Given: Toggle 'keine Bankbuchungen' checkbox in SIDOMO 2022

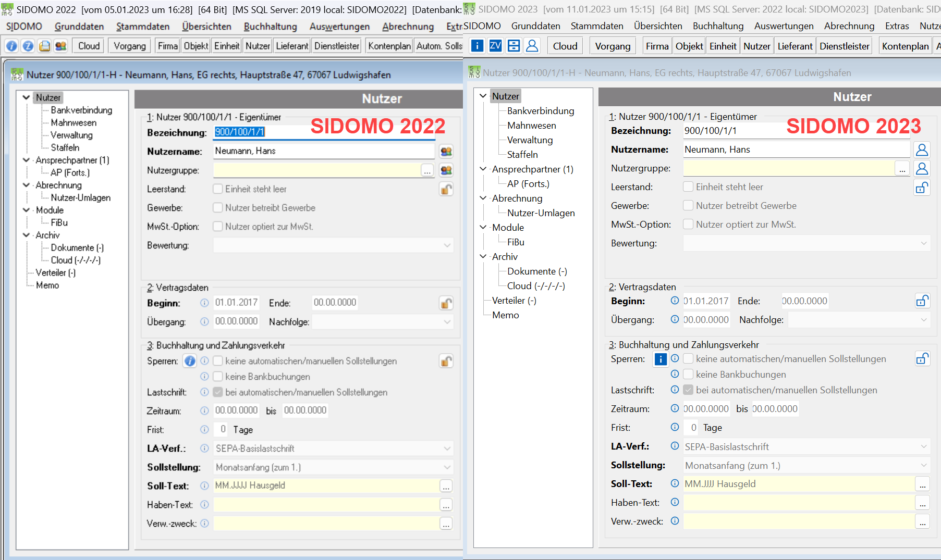Looking at the screenshot, I should coord(218,376).
